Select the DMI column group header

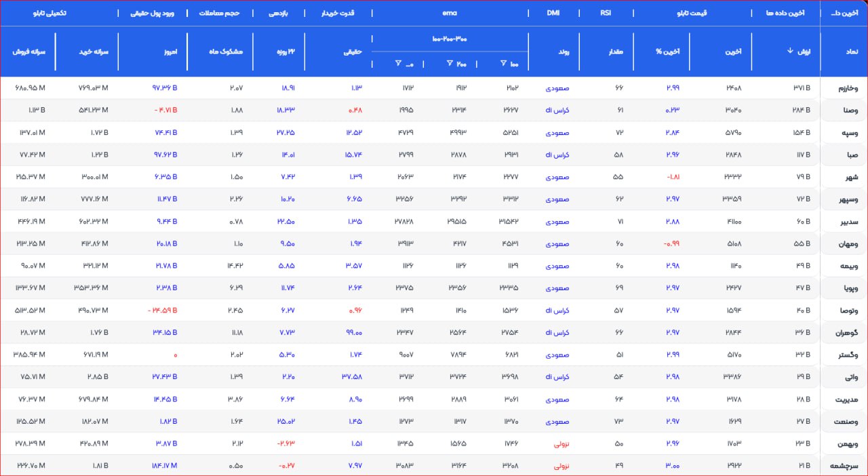[x=553, y=13]
